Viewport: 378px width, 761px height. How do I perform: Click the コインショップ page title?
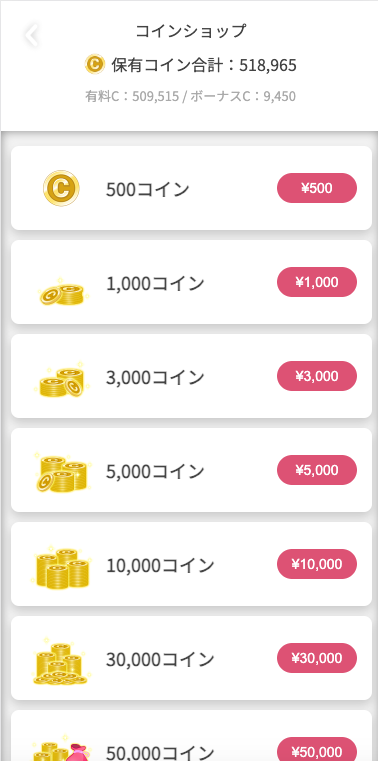click(191, 31)
